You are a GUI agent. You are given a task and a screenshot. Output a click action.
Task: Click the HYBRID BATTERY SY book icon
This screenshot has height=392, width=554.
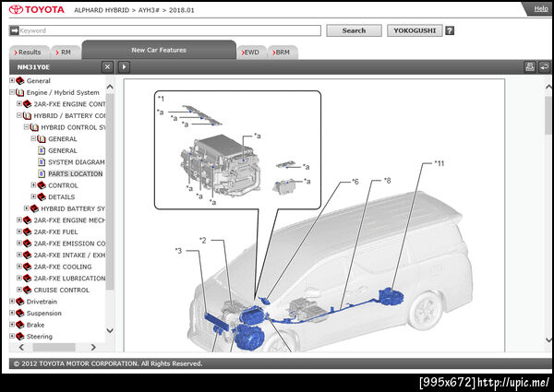tap(34, 208)
